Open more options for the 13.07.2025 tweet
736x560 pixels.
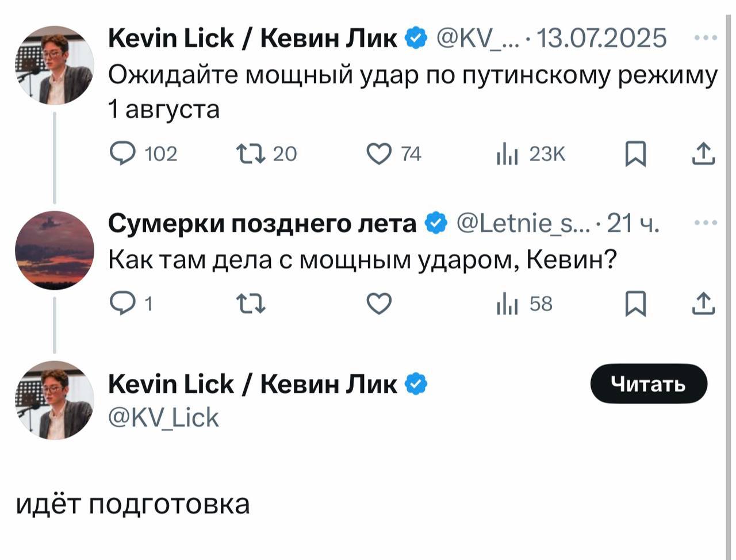pos(706,38)
